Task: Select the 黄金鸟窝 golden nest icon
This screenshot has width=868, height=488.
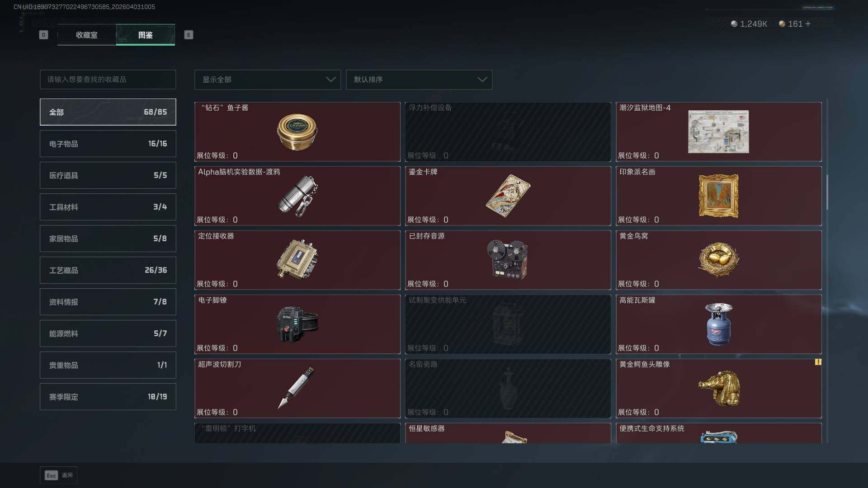Action: (x=718, y=260)
